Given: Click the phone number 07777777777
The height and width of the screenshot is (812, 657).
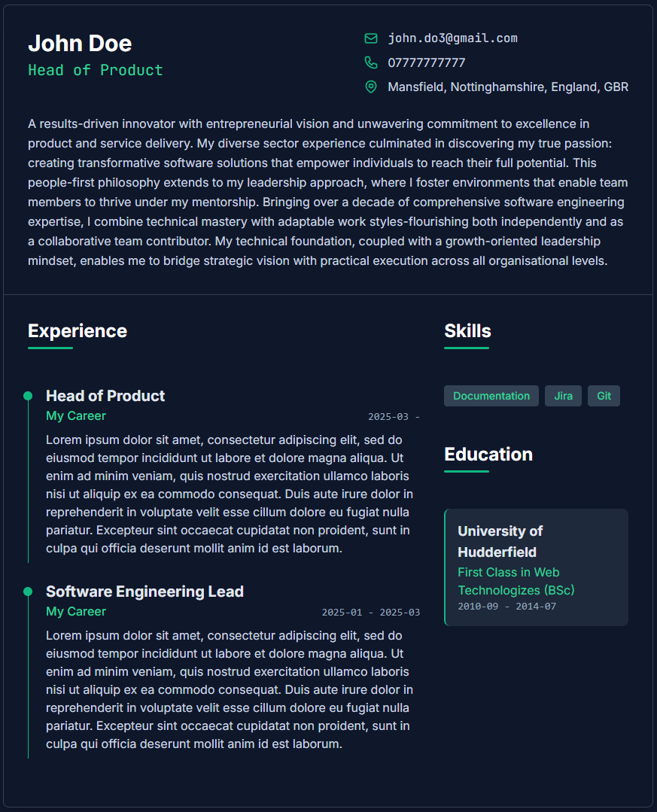Looking at the screenshot, I should click(427, 62).
